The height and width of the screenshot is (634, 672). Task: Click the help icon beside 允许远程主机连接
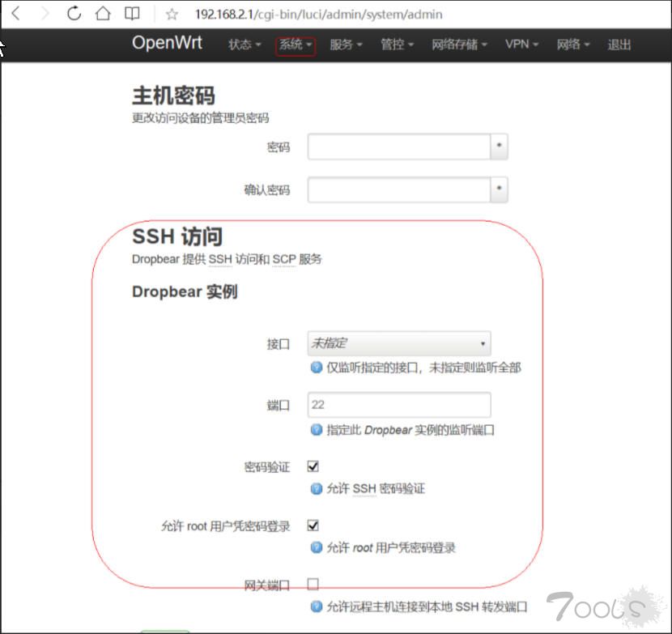[317, 606]
